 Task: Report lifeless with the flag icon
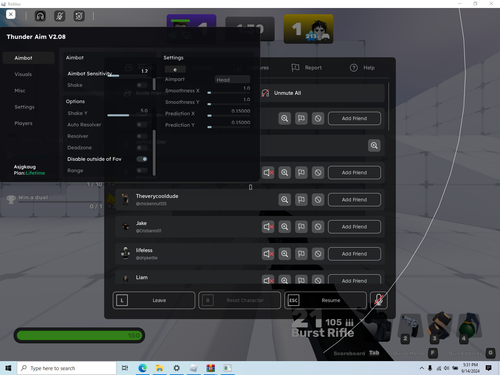tap(301, 254)
